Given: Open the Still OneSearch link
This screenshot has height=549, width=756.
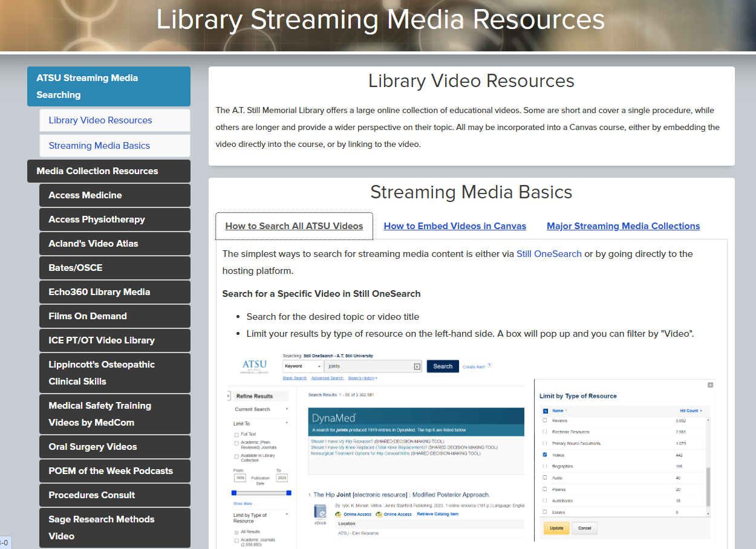Looking at the screenshot, I should click(x=549, y=254).
